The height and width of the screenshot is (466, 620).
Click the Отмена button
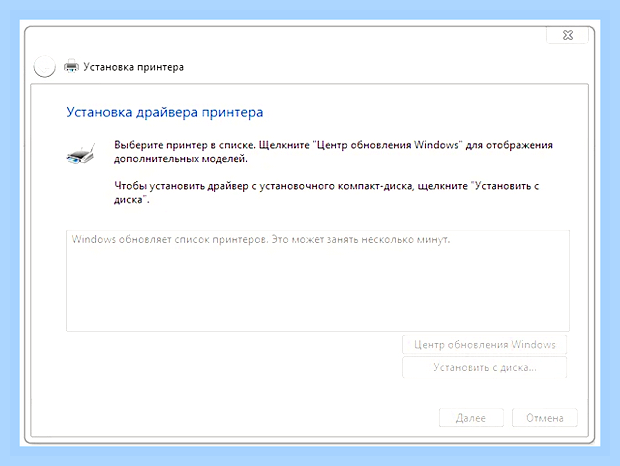point(544,418)
